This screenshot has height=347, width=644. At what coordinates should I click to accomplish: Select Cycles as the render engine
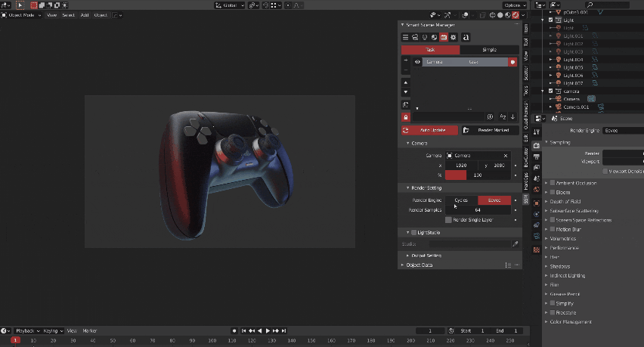click(x=461, y=200)
